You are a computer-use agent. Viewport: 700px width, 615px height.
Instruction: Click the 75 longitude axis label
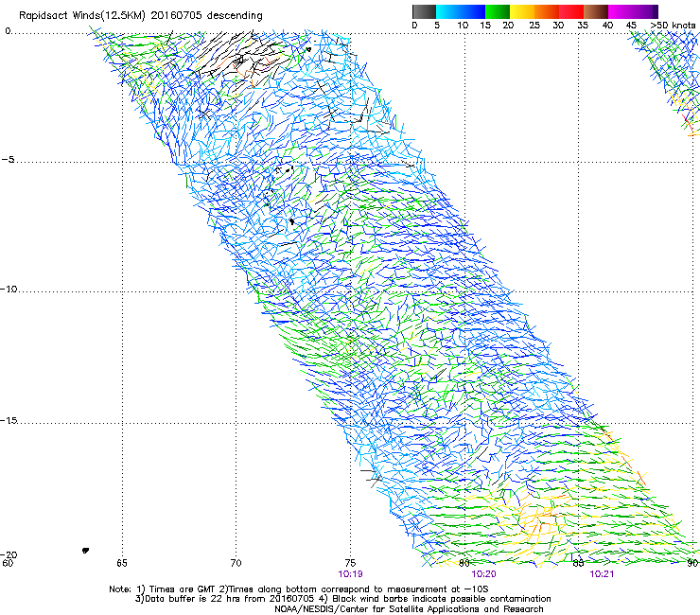point(350,563)
